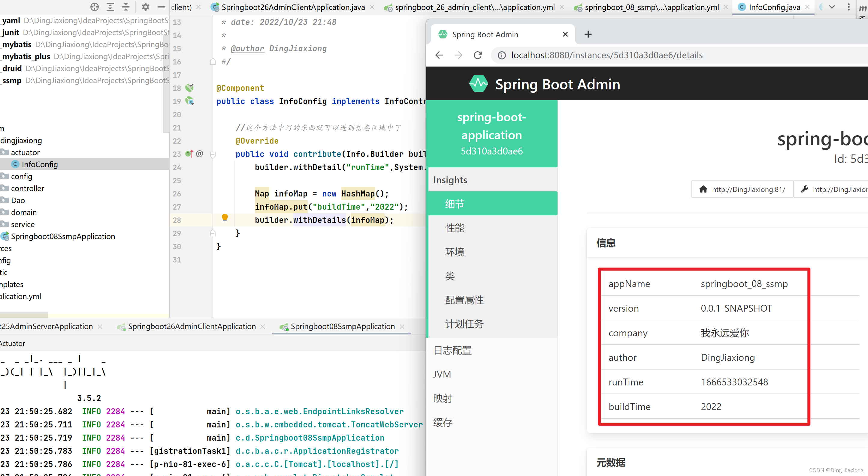The image size is (868, 476).
Task: Click the locate/select opened file icon
Action: [95, 7]
